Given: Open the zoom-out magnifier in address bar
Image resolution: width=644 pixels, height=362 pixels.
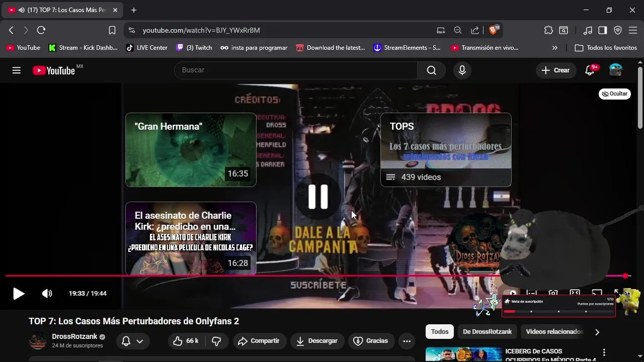Looking at the screenshot, I should (458, 30).
